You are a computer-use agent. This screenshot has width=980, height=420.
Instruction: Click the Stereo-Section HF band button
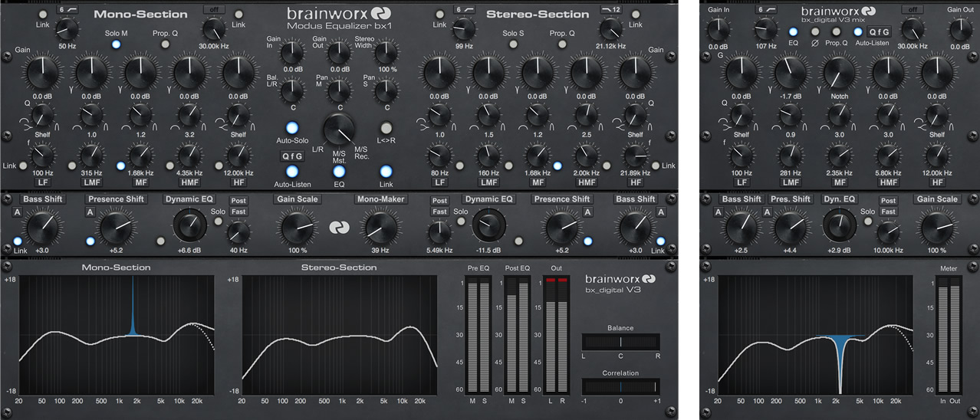(x=635, y=183)
